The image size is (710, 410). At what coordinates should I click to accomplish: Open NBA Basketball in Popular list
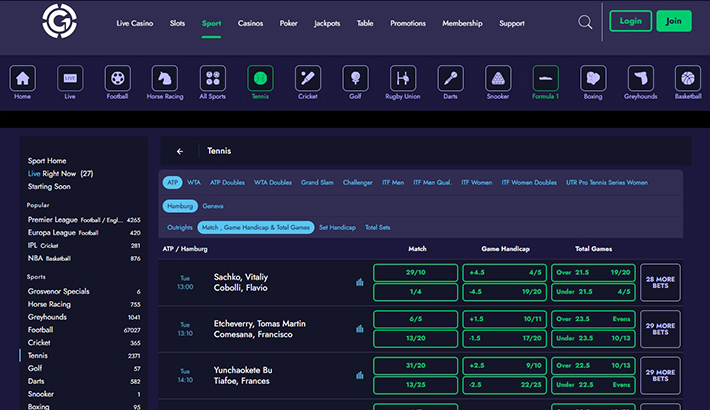pos(84,258)
